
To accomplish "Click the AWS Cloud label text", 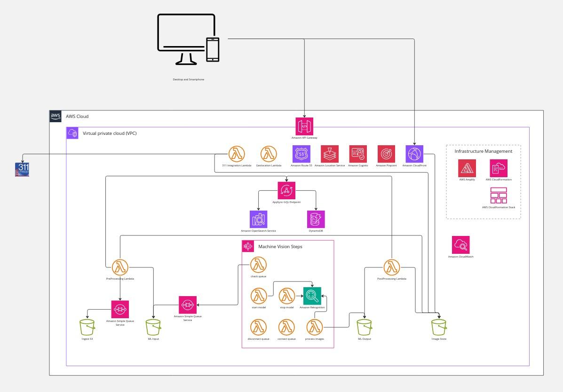I will pos(77,116).
